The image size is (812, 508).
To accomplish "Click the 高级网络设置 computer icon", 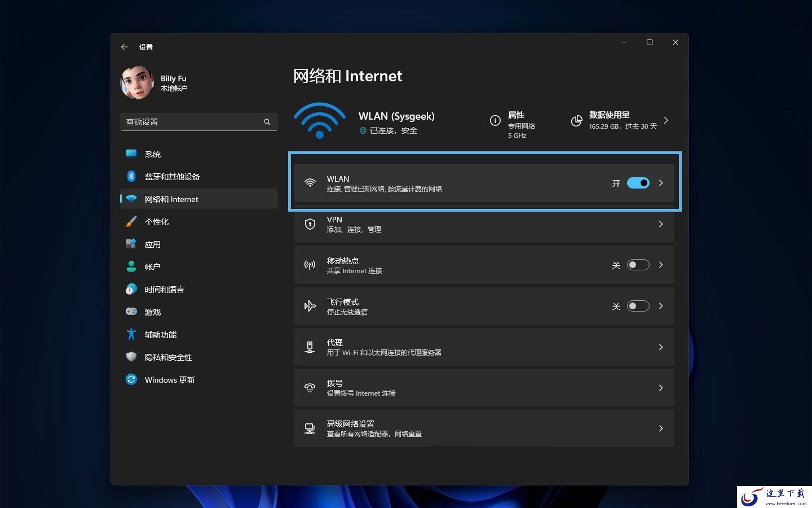I will pos(310,428).
